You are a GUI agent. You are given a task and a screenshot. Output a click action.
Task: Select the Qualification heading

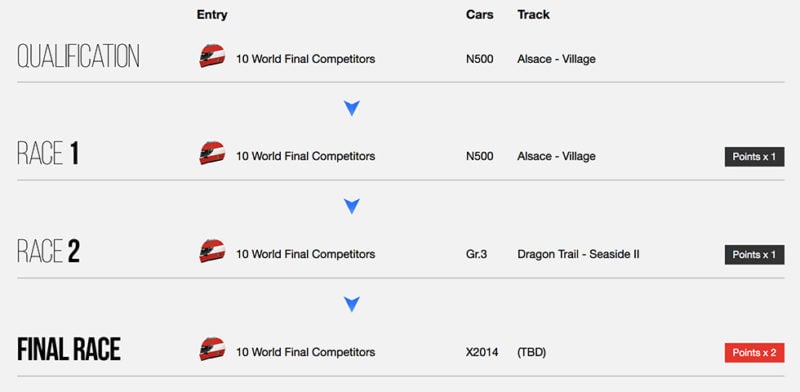[78, 56]
